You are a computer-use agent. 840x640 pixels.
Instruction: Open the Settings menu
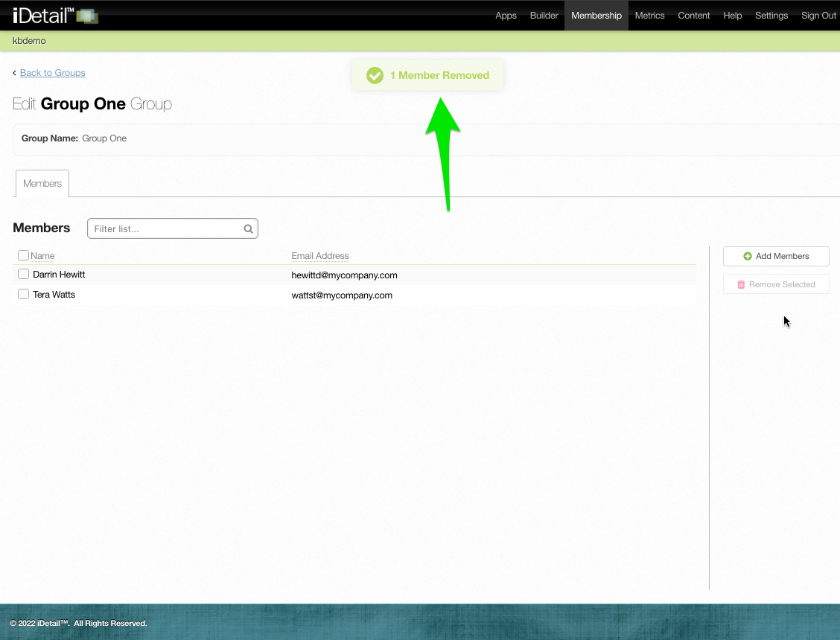point(771,16)
